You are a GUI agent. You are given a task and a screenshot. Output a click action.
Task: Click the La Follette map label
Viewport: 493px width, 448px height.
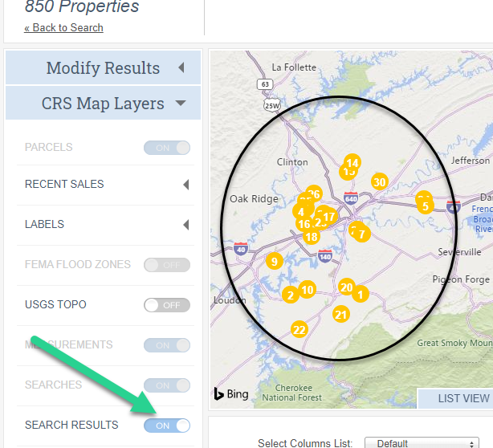click(294, 67)
